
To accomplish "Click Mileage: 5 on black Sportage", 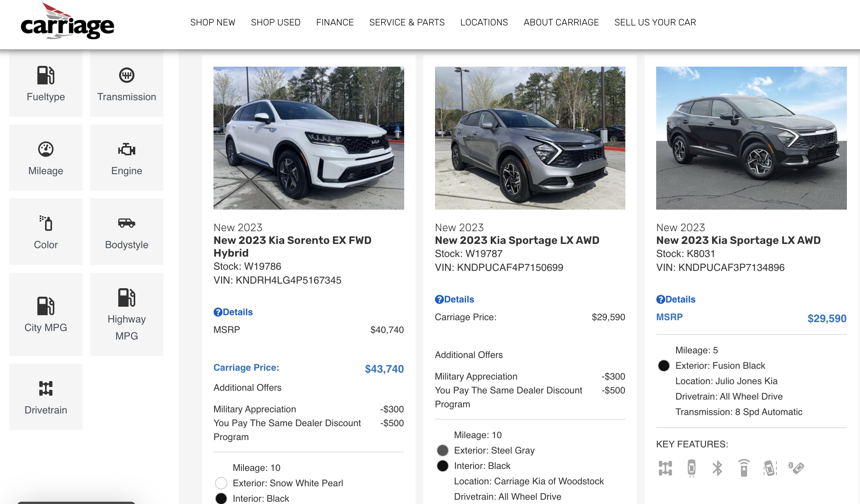I will pyautogui.click(x=697, y=350).
